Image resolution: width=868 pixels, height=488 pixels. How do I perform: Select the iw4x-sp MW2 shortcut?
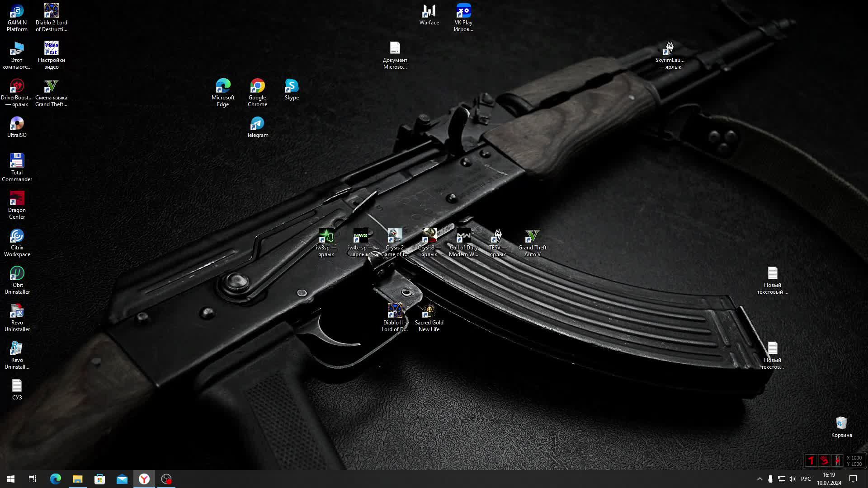[x=360, y=243]
